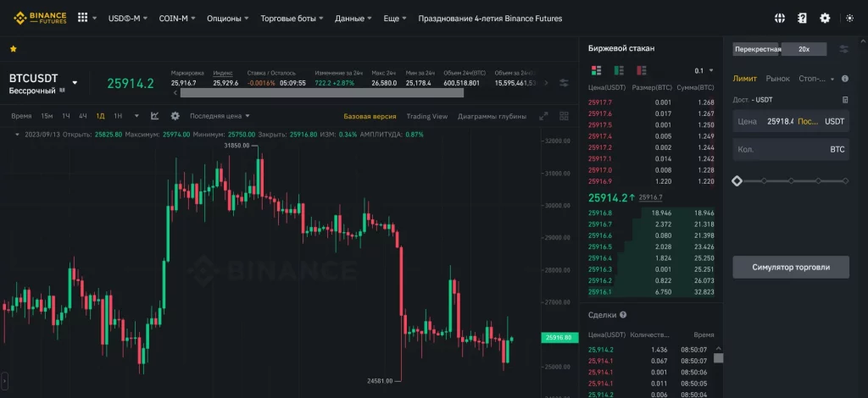Open the help question-mark icon

tap(802, 19)
